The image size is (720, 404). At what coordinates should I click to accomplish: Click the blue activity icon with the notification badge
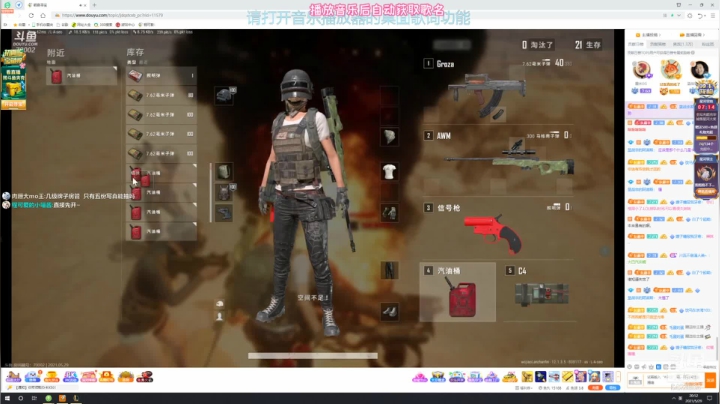point(33,376)
